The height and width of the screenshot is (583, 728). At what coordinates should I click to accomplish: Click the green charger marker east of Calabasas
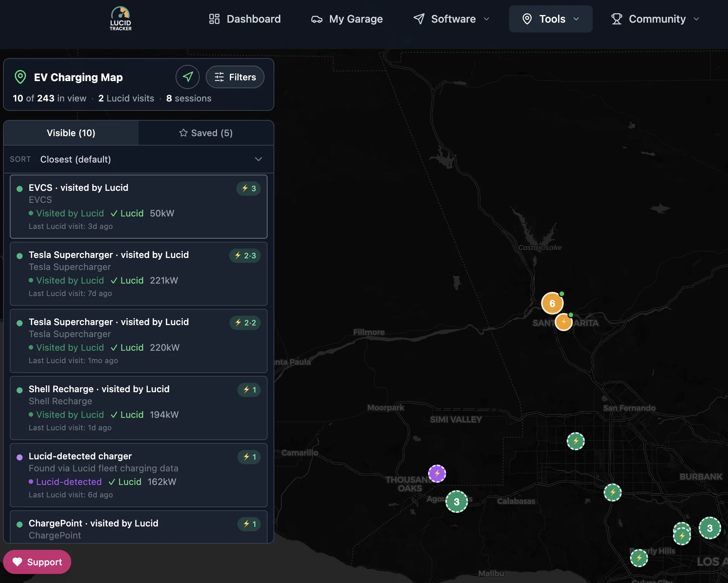(613, 492)
